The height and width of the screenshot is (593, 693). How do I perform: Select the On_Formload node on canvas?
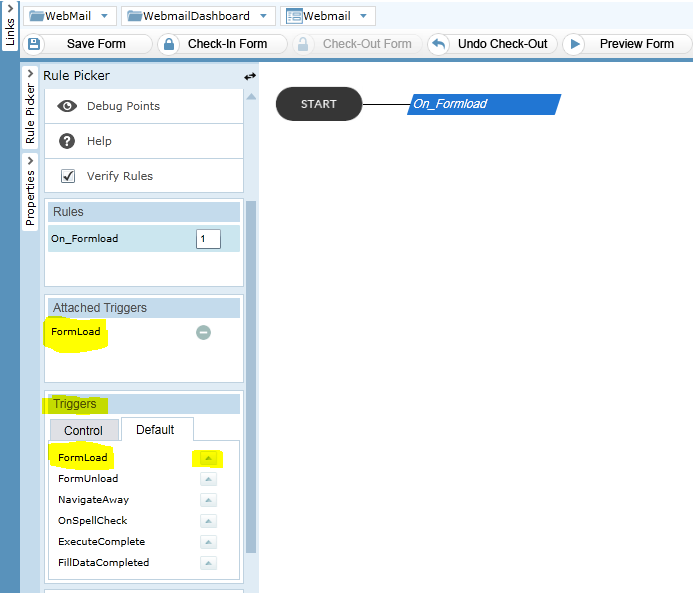484,104
